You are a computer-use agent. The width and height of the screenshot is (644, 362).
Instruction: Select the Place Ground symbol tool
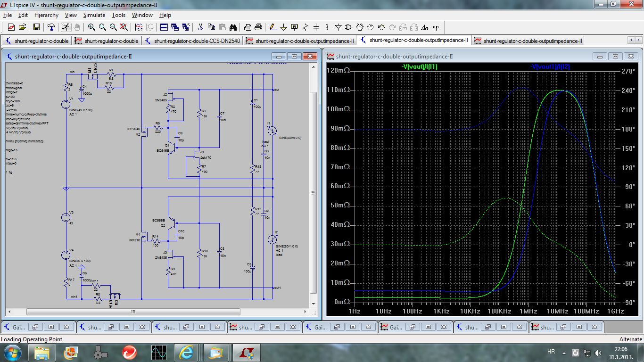[284, 27]
